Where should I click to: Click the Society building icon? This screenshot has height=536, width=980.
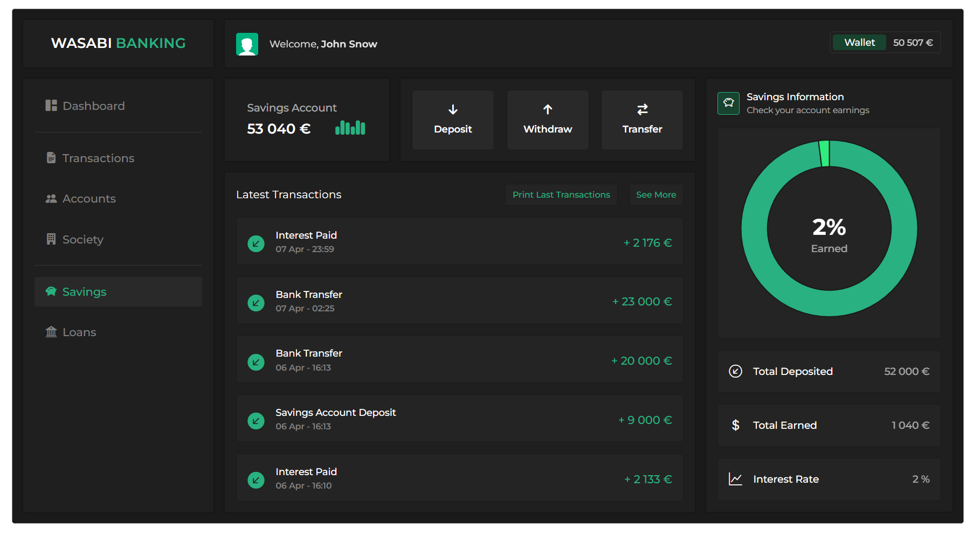tap(51, 239)
